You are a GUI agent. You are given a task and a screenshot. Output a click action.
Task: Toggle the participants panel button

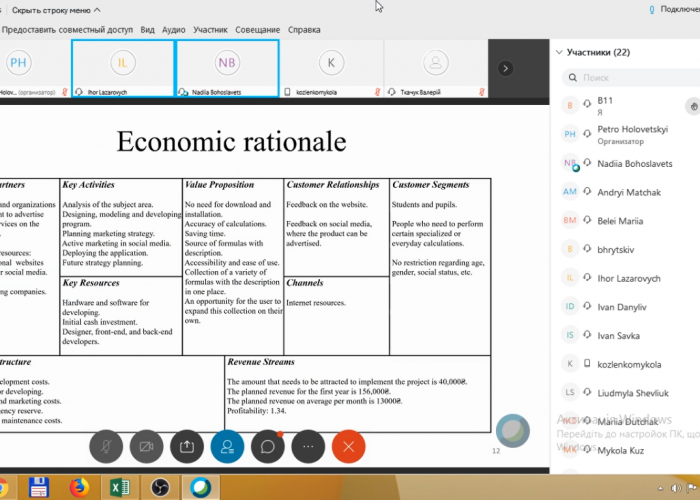227,446
